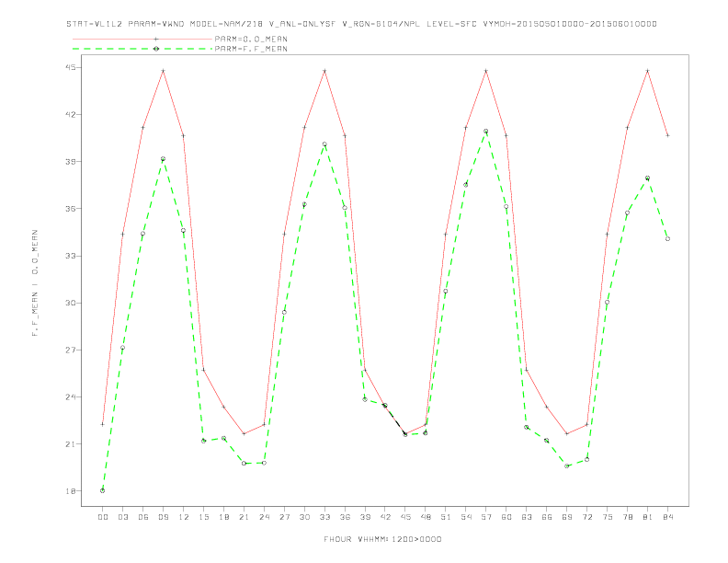Click the x-axis hour label 51
The image size is (728, 563).
446,517
